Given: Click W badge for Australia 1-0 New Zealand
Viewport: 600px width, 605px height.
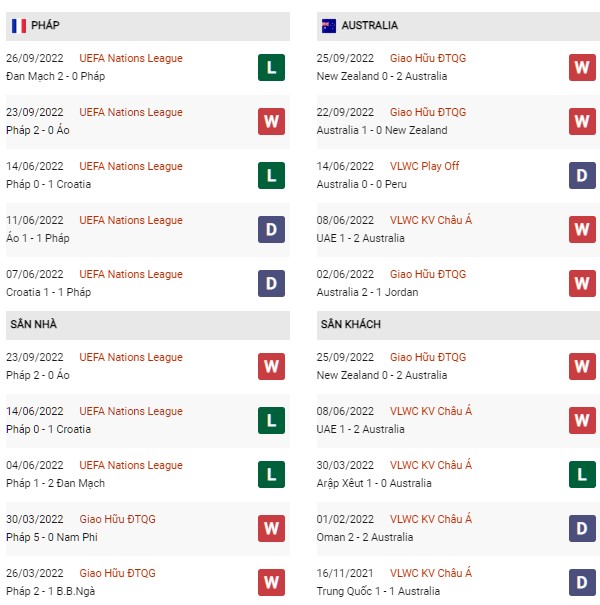Looking at the screenshot, I should click(x=582, y=122).
